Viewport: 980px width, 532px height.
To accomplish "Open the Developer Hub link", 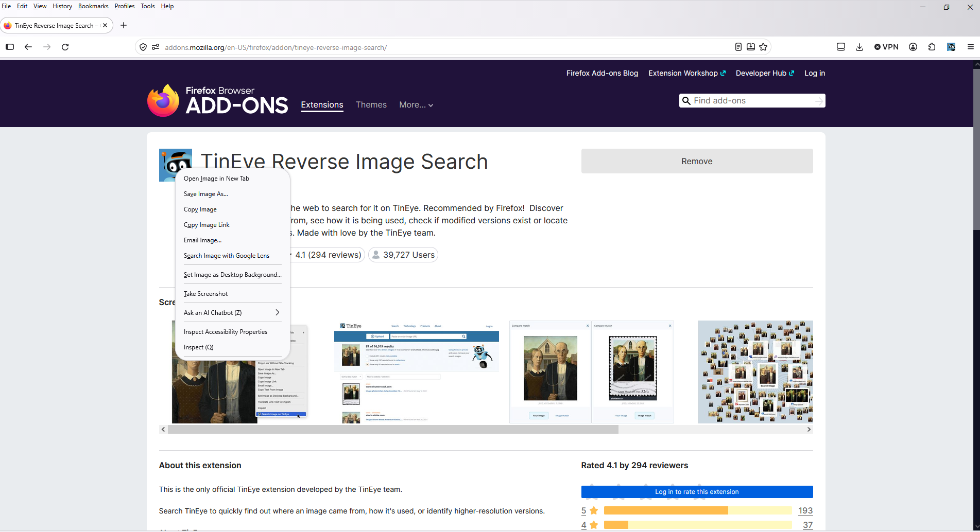I will [765, 73].
